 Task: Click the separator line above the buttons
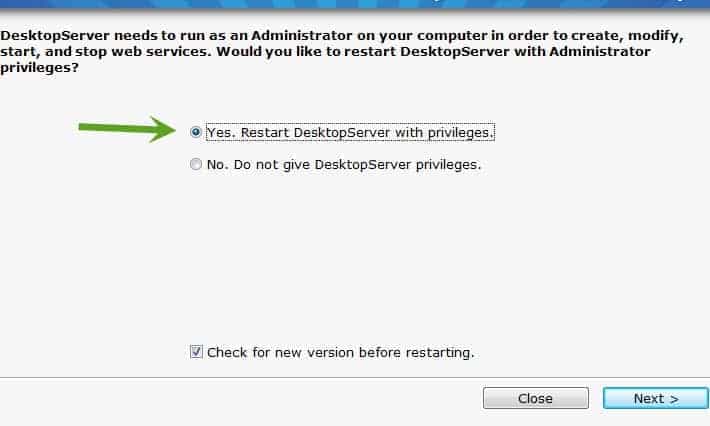click(x=355, y=378)
